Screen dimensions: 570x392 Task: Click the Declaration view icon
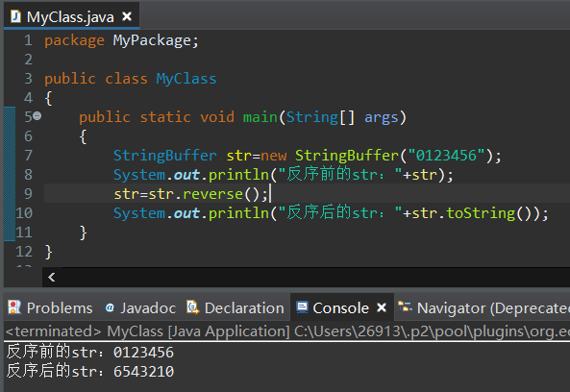[192, 307]
